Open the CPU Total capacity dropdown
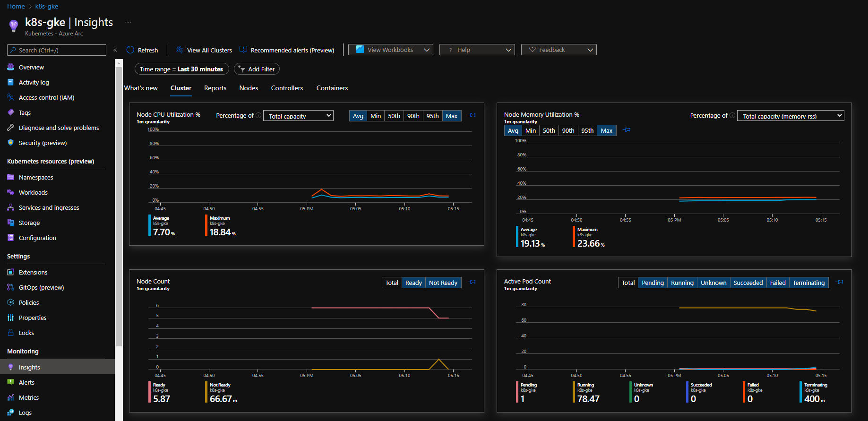The width and height of the screenshot is (868, 421). tap(298, 116)
